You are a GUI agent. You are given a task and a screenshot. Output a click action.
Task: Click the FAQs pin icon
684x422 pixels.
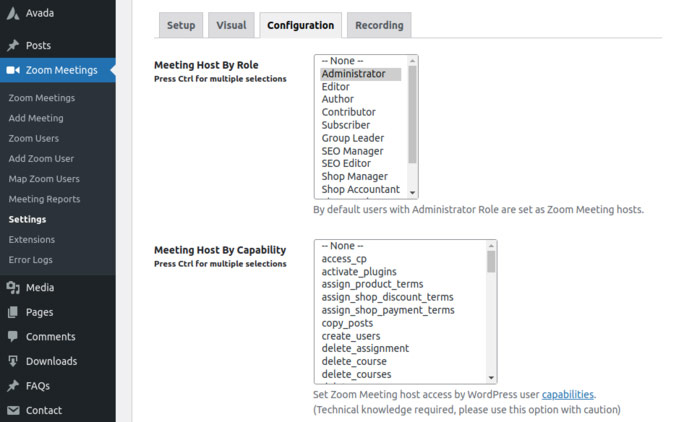click(x=13, y=385)
